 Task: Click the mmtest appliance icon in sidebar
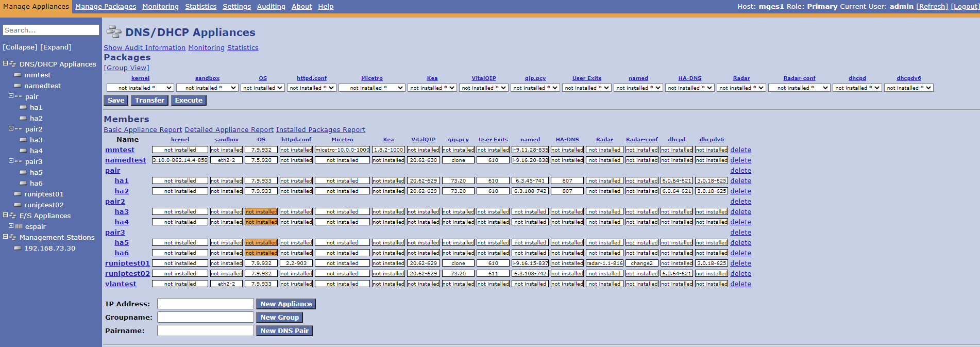pyautogui.click(x=18, y=75)
